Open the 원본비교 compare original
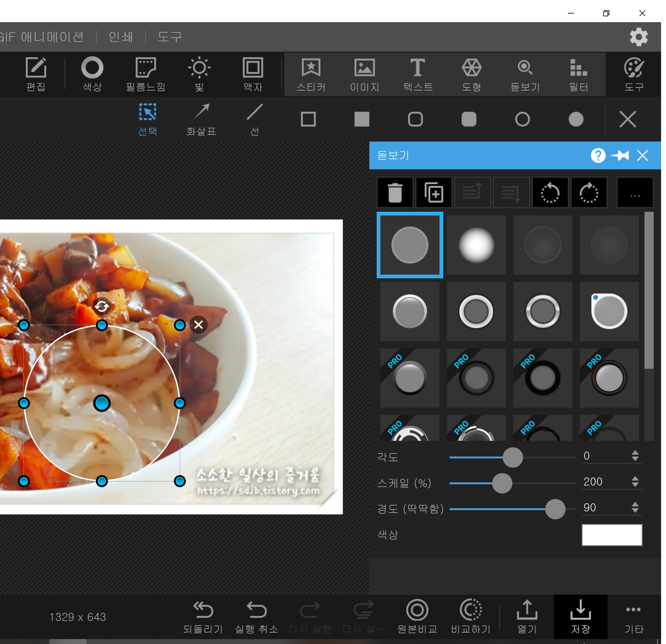Screen dimensions: 666x644 pyautogui.click(x=417, y=617)
